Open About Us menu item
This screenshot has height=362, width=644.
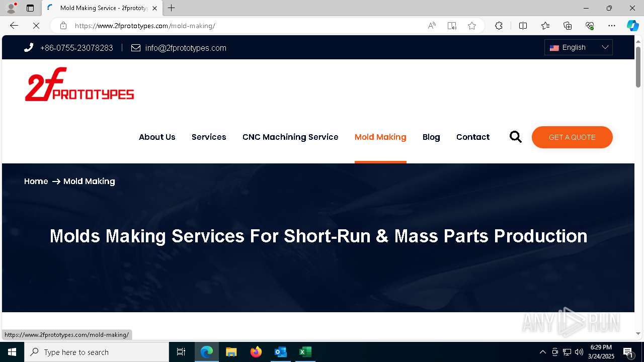(157, 137)
